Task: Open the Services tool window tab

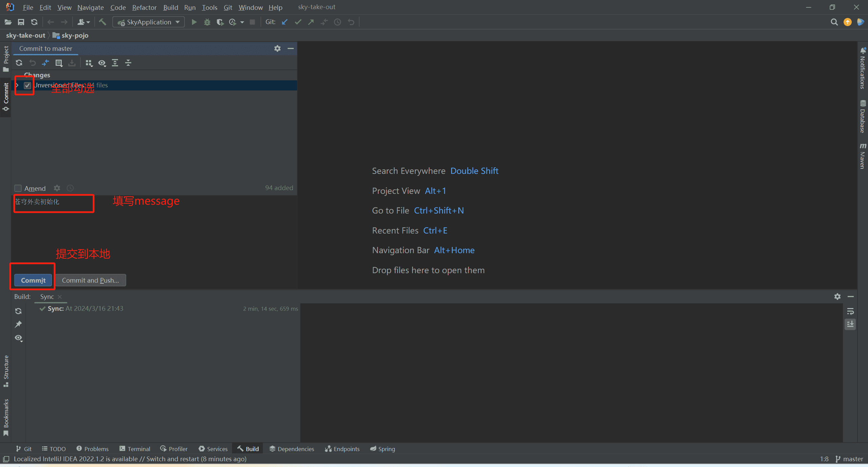Action: pyautogui.click(x=213, y=449)
